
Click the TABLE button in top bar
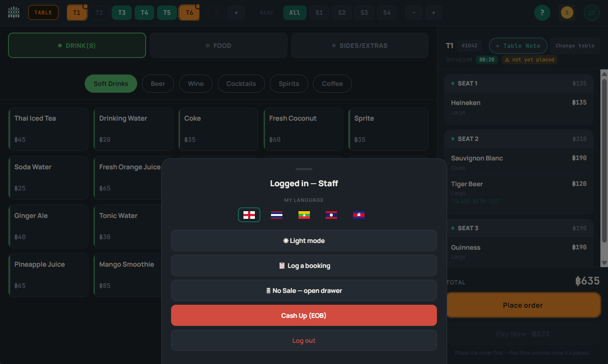43,13
